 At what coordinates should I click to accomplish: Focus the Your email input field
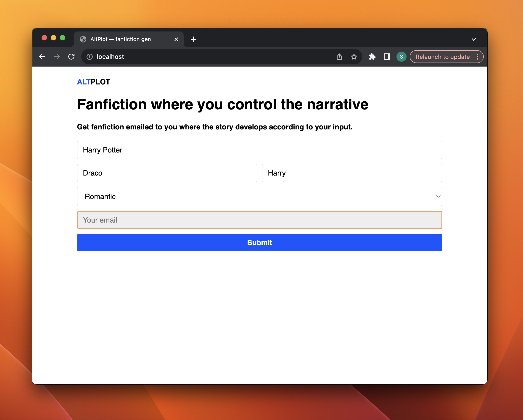(x=259, y=220)
